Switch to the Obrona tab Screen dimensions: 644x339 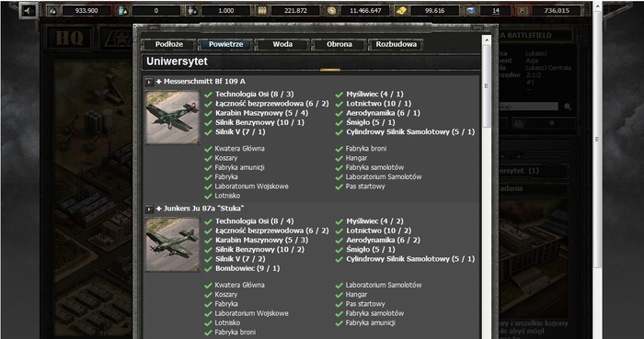pyautogui.click(x=339, y=44)
